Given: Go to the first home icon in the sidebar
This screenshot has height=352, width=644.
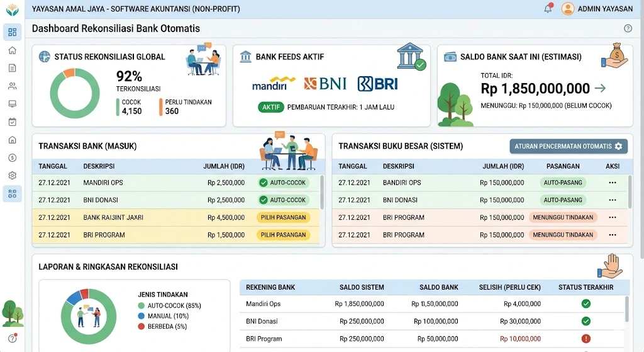Looking at the screenshot, I should tap(13, 50).
